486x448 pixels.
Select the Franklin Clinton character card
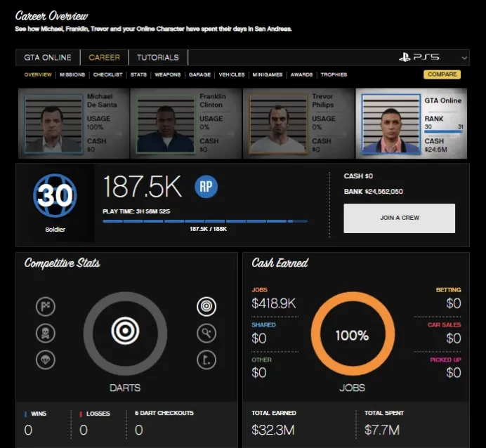coord(186,124)
